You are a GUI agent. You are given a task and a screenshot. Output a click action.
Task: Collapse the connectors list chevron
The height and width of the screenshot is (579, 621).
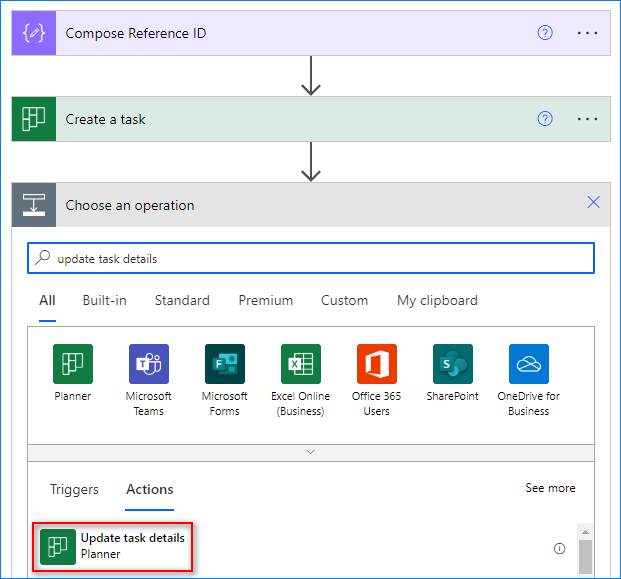point(310,452)
